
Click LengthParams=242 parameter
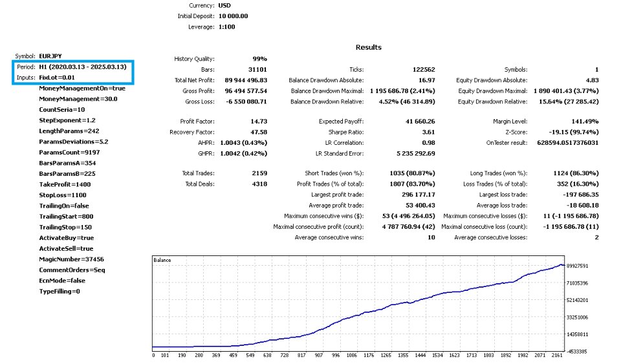(x=69, y=131)
